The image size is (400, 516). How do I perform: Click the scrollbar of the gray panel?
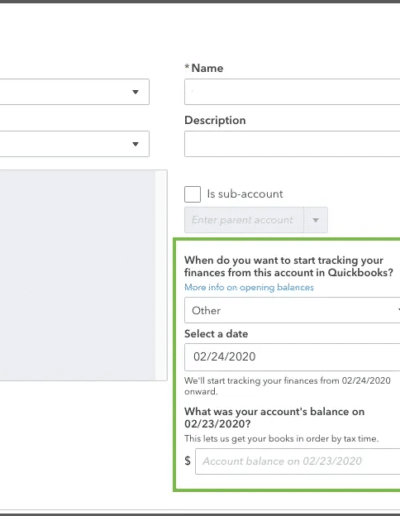point(161,275)
